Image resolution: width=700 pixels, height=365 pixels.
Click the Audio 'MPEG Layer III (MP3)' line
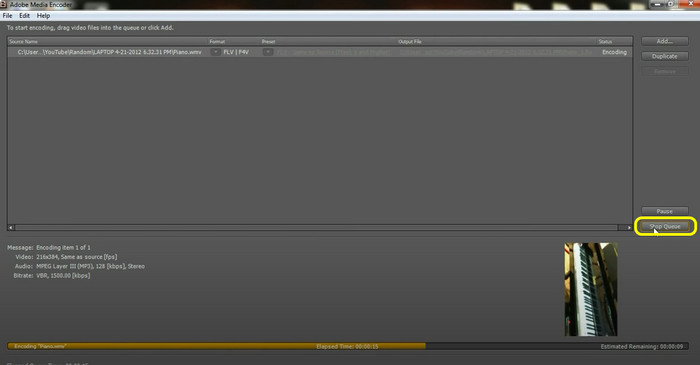point(91,266)
